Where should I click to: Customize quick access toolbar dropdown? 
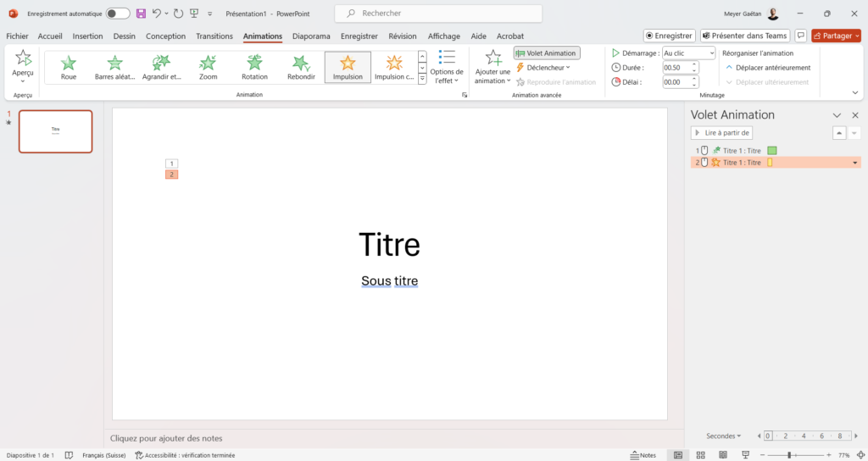[210, 14]
